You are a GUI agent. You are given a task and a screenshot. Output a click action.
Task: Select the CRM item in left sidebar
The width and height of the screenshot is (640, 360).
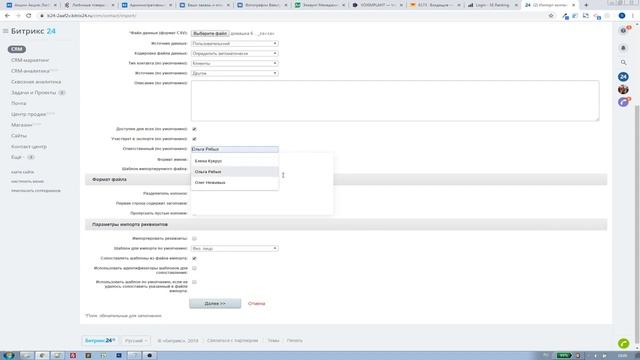pos(17,49)
